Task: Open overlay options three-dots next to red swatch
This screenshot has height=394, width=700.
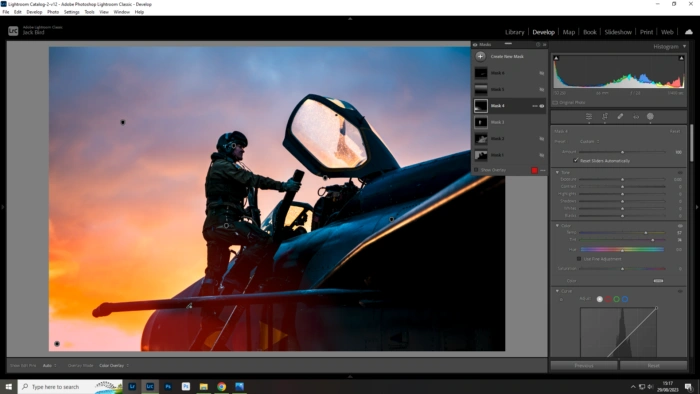Action: coord(543,170)
